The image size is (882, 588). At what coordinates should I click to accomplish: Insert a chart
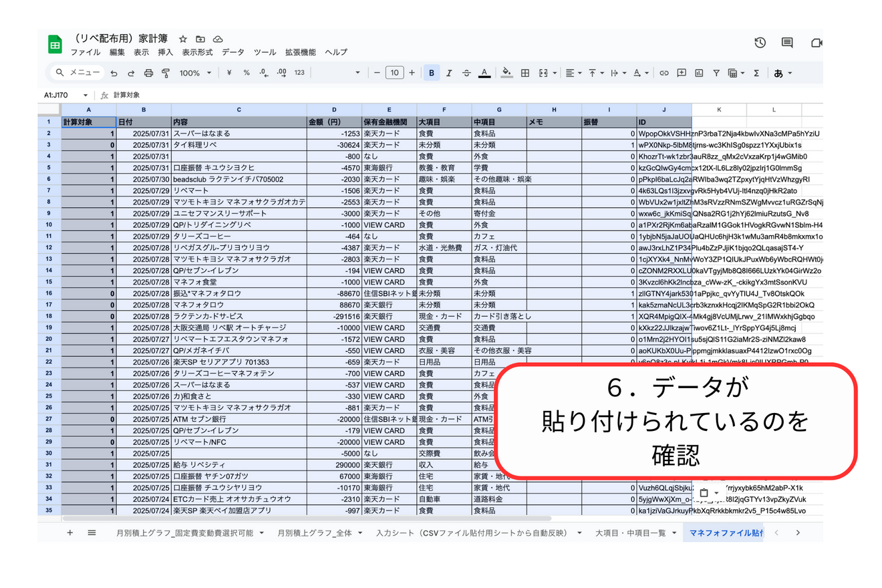coord(699,73)
